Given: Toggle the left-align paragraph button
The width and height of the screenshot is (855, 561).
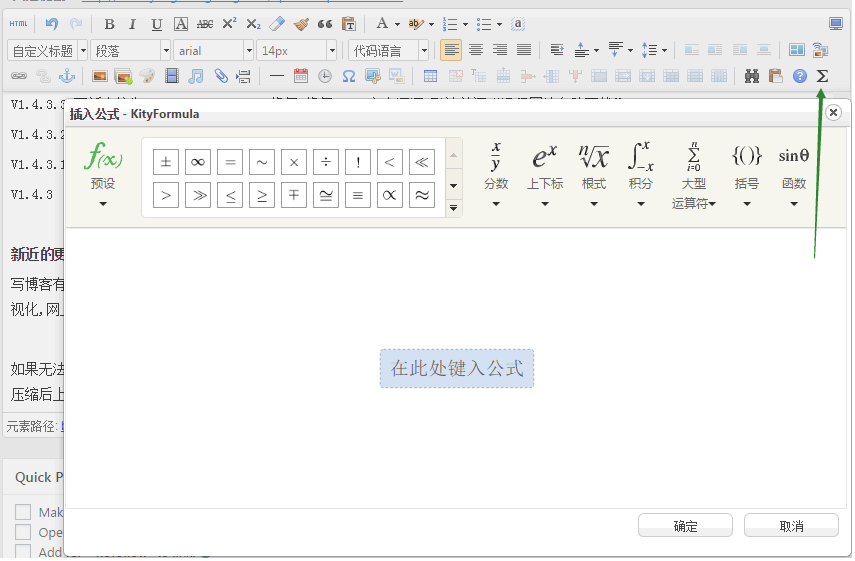Looking at the screenshot, I should 452,50.
